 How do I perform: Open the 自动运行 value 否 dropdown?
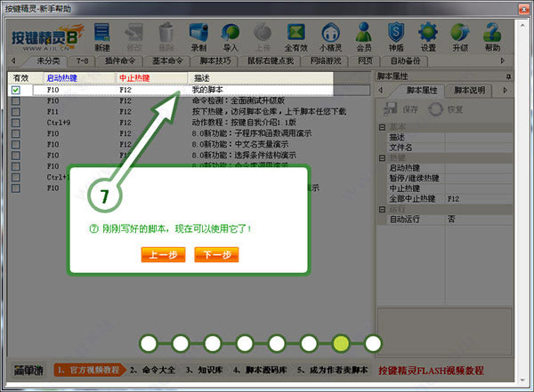(479, 220)
